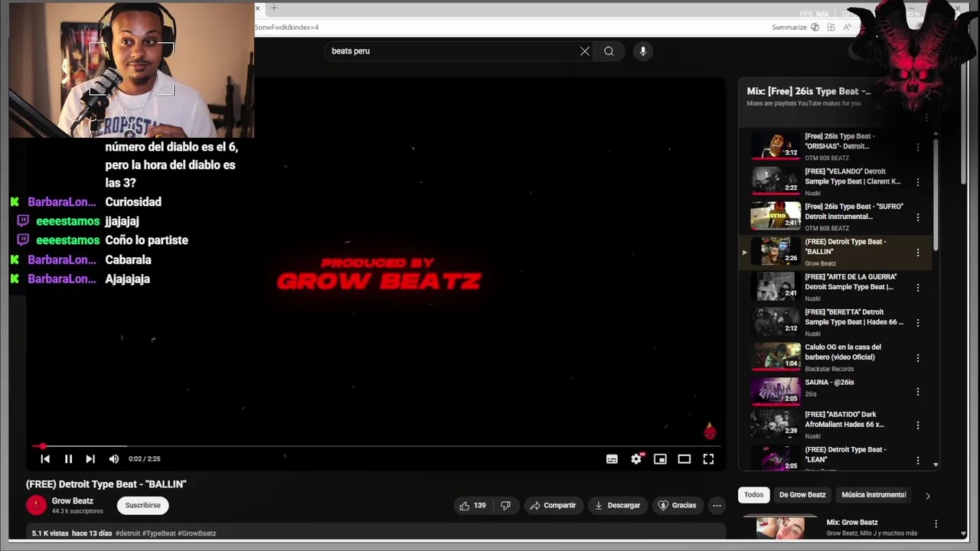Viewport: 980px width, 551px height.
Task: Share the video with Compartir
Action: pos(553,505)
